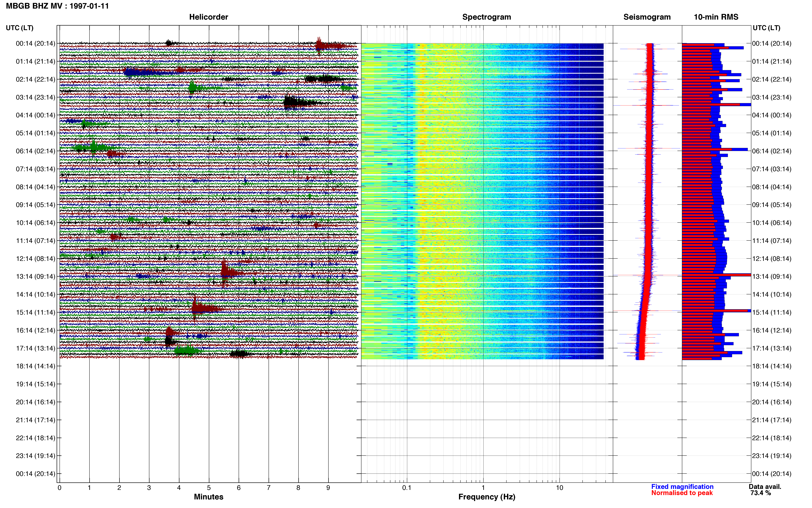Click helicorder time label "06:14 (02:14)"
This screenshot has width=812, height=508.
click(36, 151)
